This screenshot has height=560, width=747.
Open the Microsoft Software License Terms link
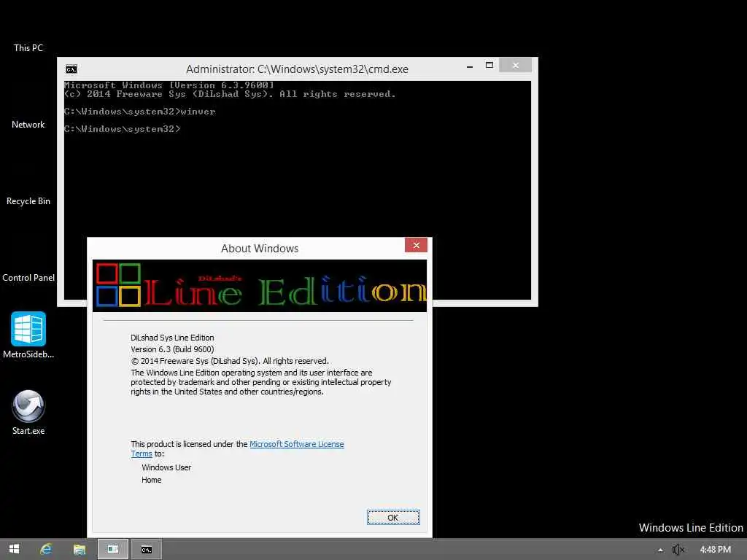pyautogui.click(x=297, y=444)
